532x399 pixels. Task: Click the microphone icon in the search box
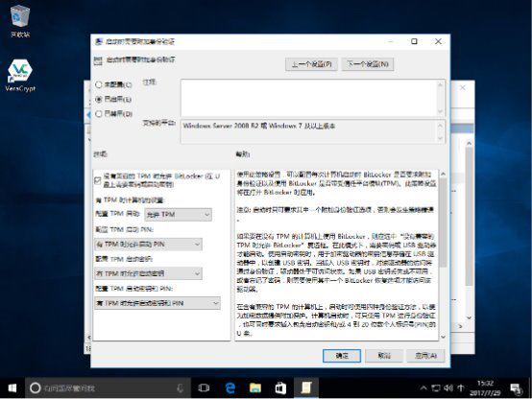(181, 387)
